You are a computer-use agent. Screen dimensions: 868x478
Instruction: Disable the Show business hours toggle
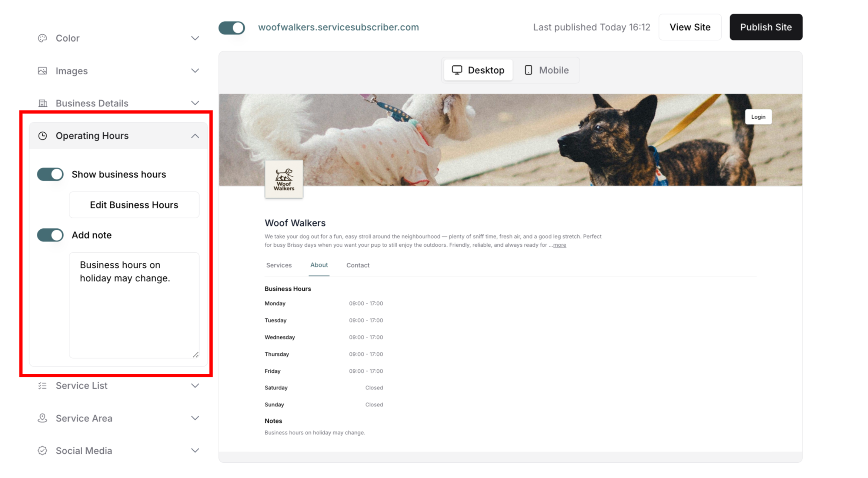click(x=50, y=174)
